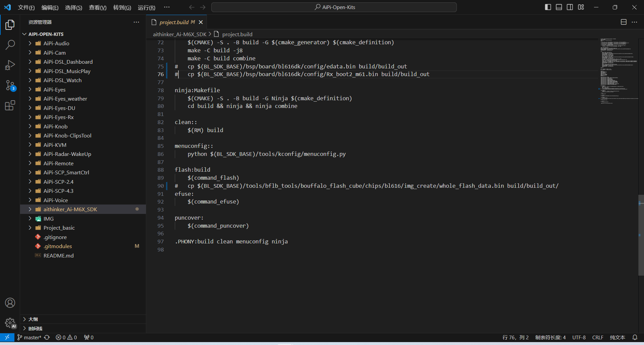The image size is (644, 345).
Task: Click the remote window indicator in status bar
Action: (x=7, y=337)
